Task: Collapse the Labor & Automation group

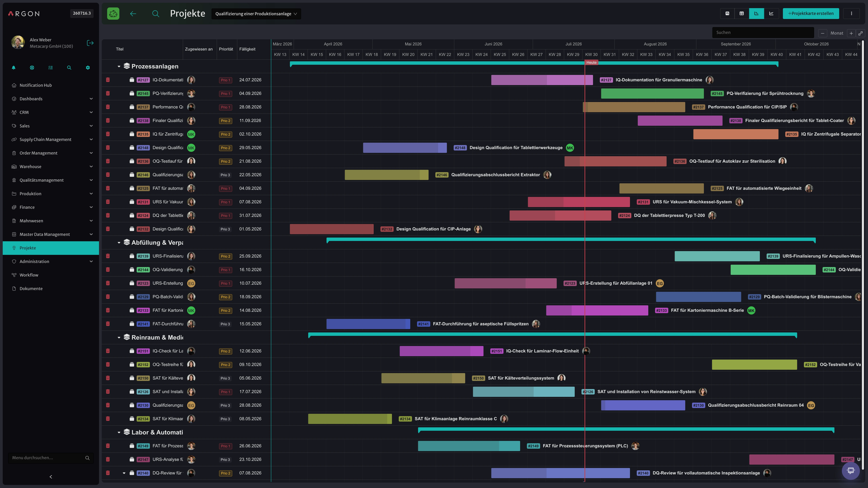Action: [x=119, y=432]
